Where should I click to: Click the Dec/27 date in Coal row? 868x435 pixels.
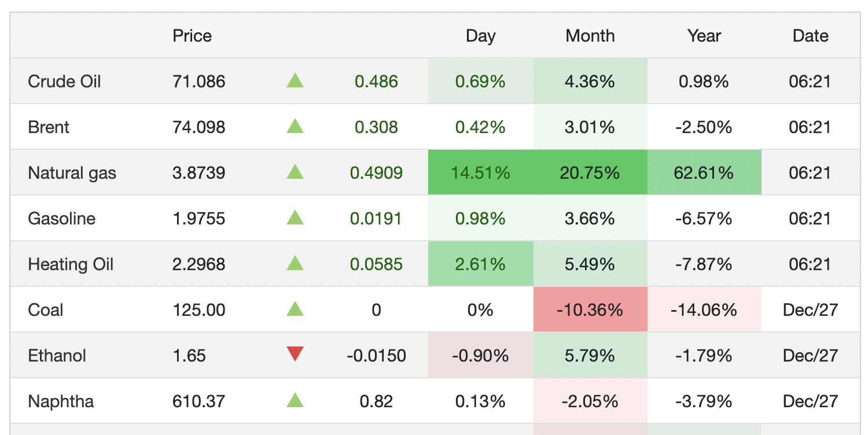click(810, 309)
